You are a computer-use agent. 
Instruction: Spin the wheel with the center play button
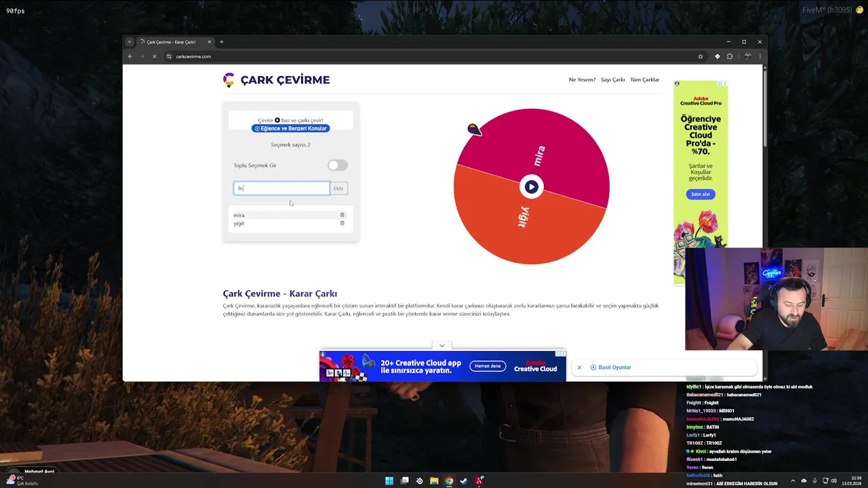(x=531, y=187)
